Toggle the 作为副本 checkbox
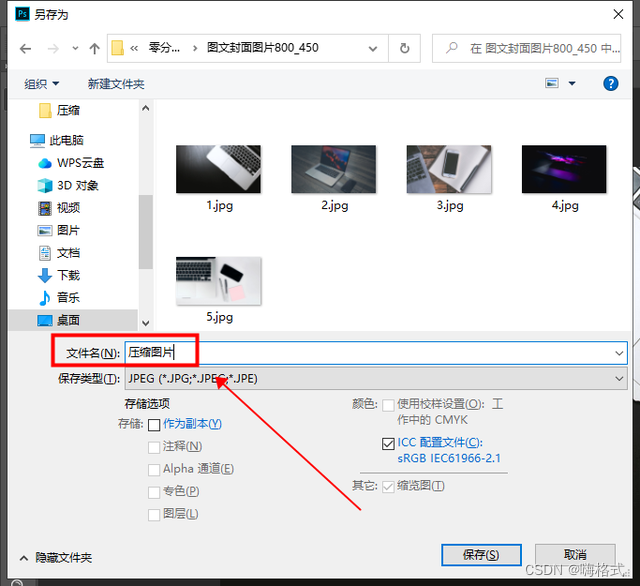 pyautogui.click(x=154, y=425)
